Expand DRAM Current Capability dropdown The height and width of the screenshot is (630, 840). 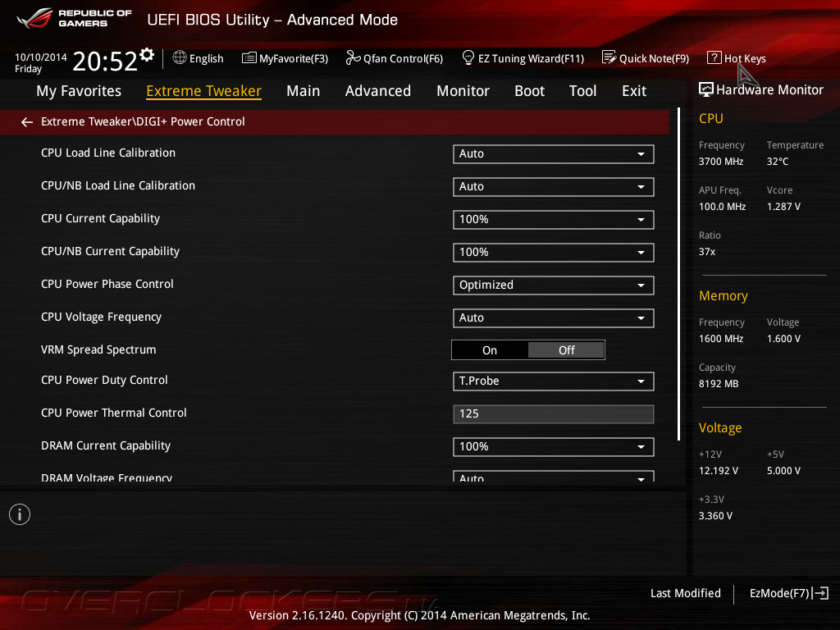[x=553, y=447]
